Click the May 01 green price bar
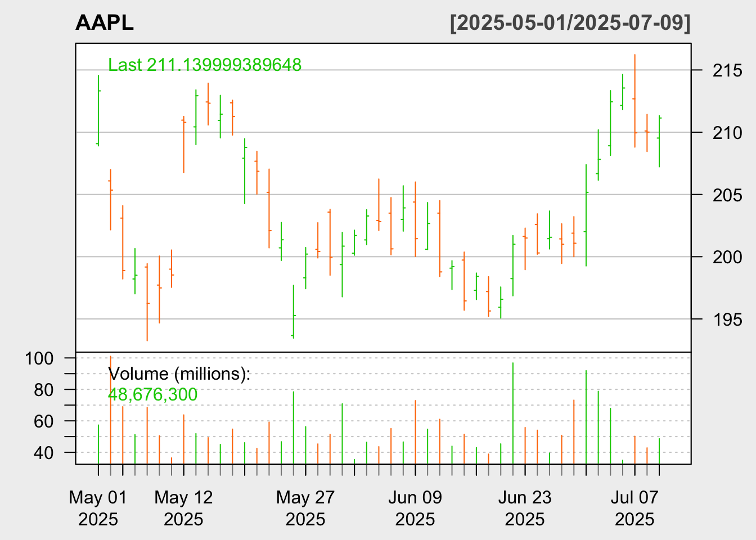Screen dimensions: 756x540 coord(98,110)
